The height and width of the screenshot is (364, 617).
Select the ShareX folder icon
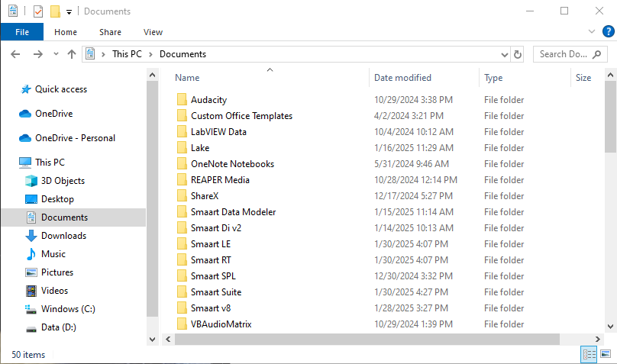tap(182, 196)
